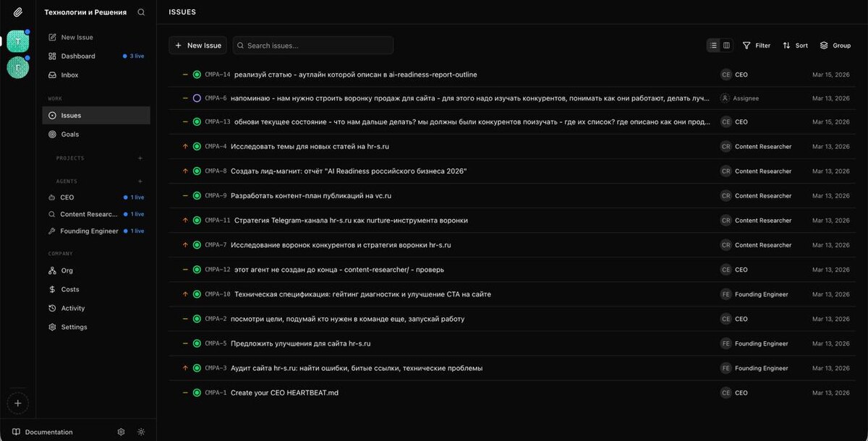868x441 pixels.
Task: Switch to list view
Action: pyautogui.click(x=713, y=46)
